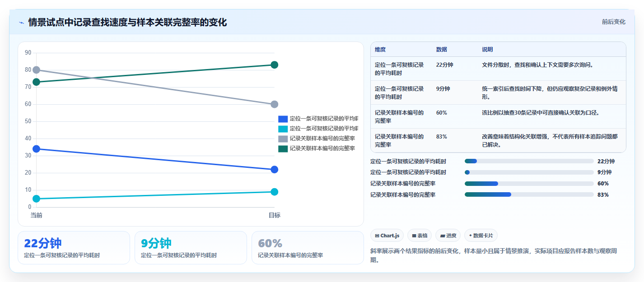Select the gray data point above 目标
644x282 pixels.
[274, 104]
